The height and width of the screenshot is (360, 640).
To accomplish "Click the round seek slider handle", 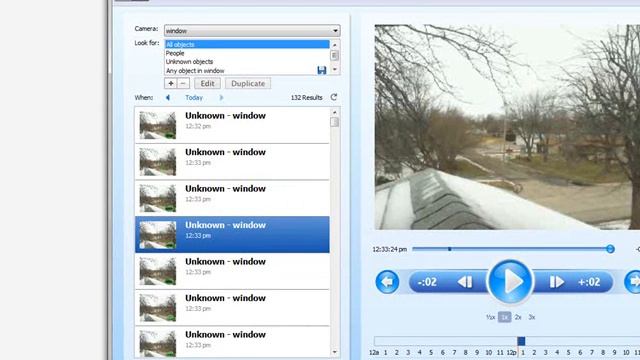I will (x=610, y=249).
